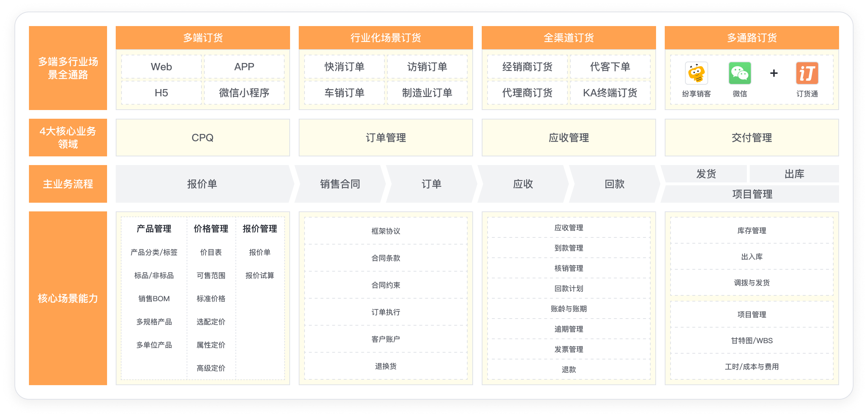Open the CPQ core domain block
868x417 pixels.
[x=203, y=138]
